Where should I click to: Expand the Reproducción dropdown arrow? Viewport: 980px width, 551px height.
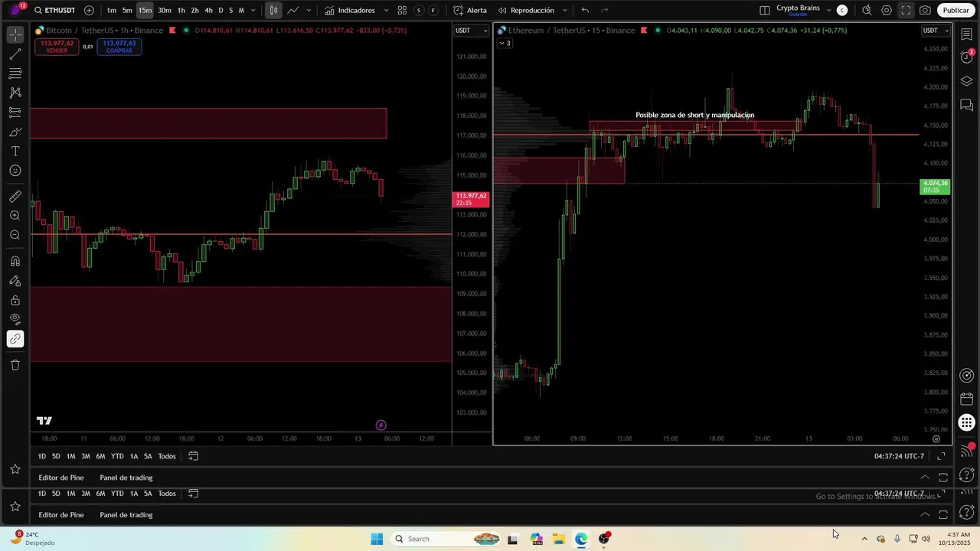pyautogui.click(x=565, y=10)
